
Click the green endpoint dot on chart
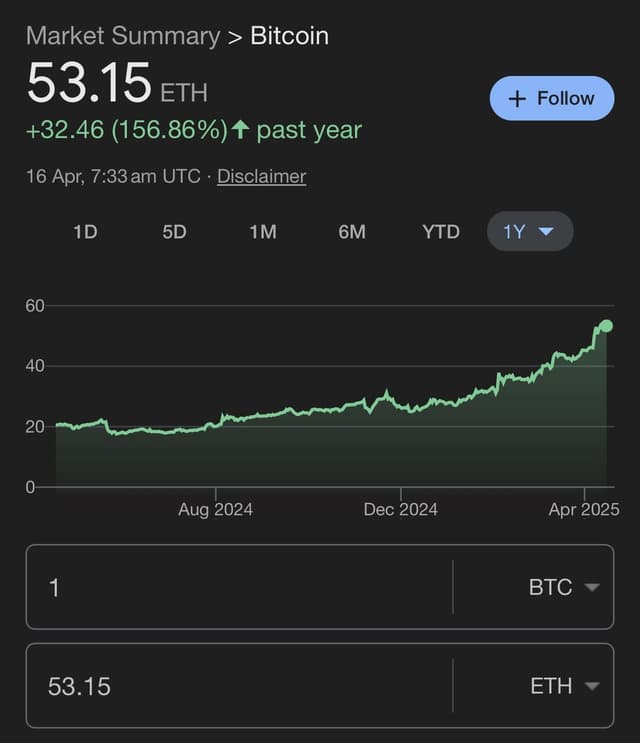pos(606,326)
